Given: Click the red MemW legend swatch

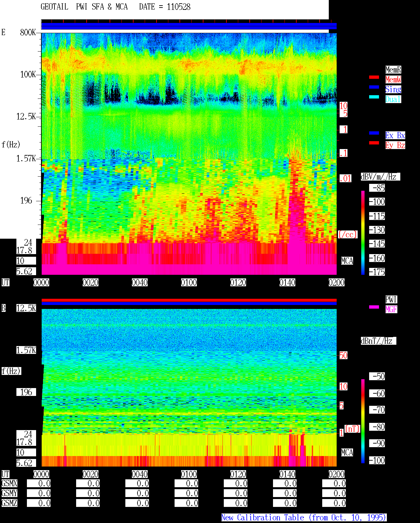Looking at the screenshot, I should [374, 77].
